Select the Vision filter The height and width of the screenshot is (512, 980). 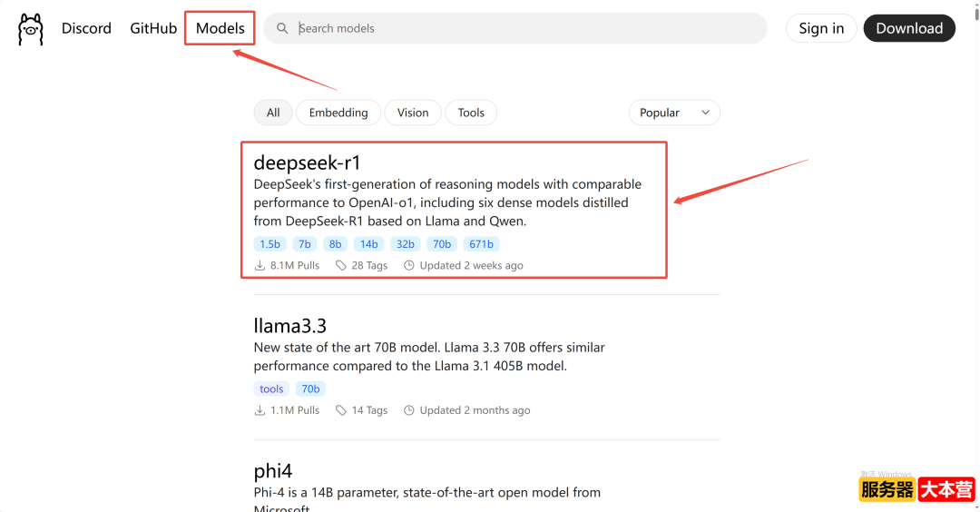click(x=413, y=113)
